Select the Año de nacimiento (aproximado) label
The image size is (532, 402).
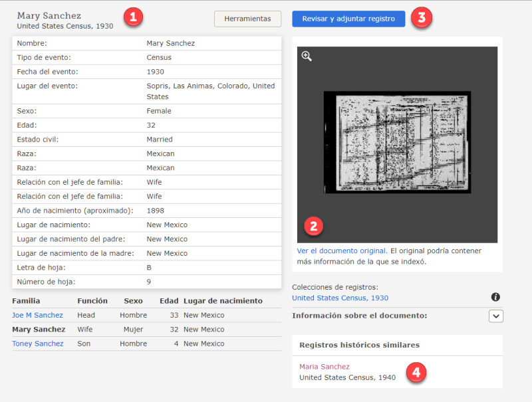(75, 211)
